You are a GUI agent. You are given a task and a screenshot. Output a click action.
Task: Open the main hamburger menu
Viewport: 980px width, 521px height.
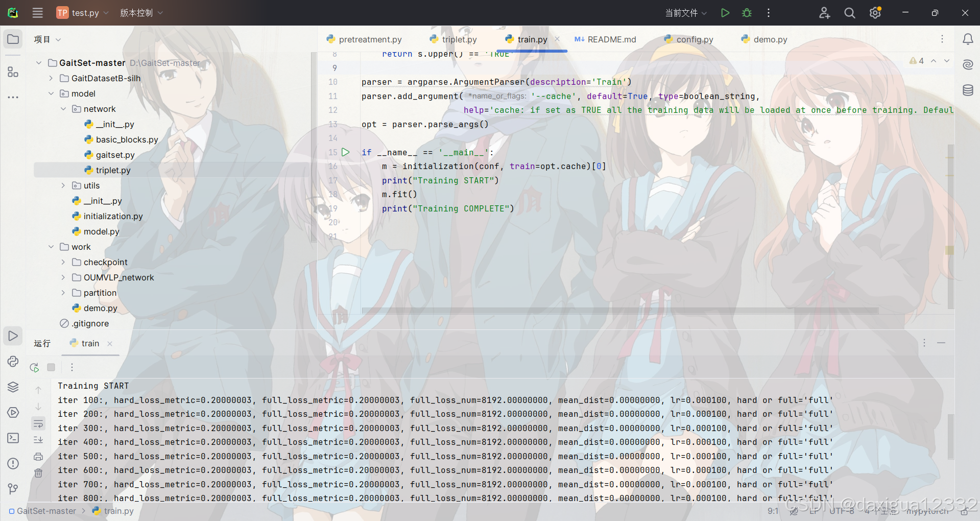click(x=38, y=13)
